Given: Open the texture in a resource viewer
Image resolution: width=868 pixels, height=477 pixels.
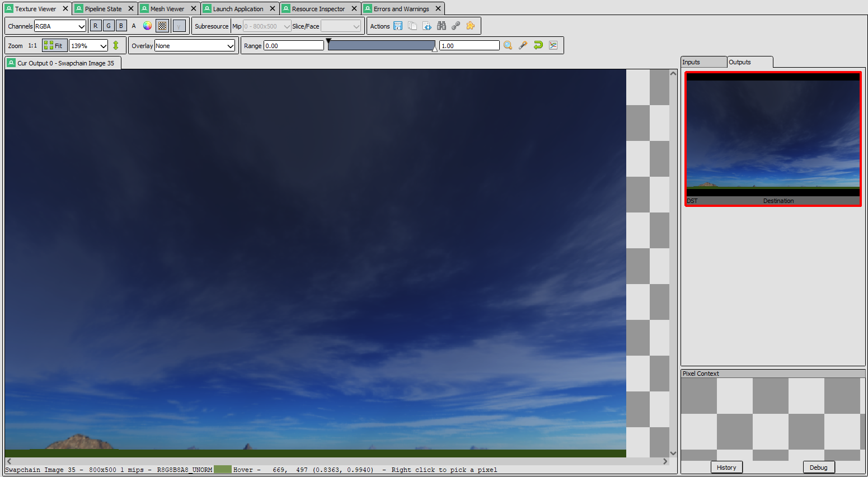Looking at the screenshot, I should 456,26.
